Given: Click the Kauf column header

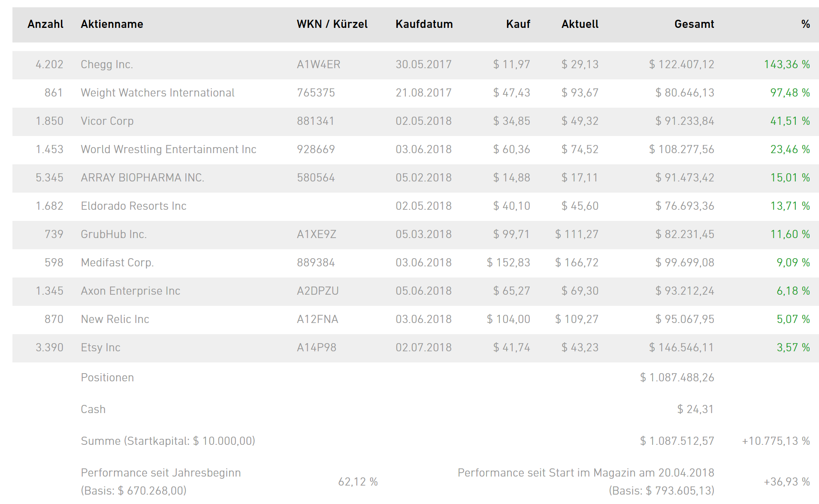Looking at the screenshot, I should tap(518, 24).
